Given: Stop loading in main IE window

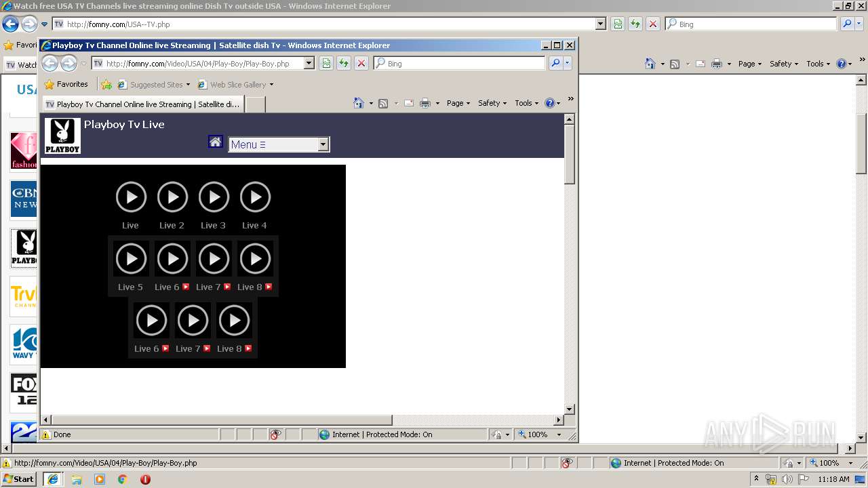Looking at the screenshot, I should point(653,24).
